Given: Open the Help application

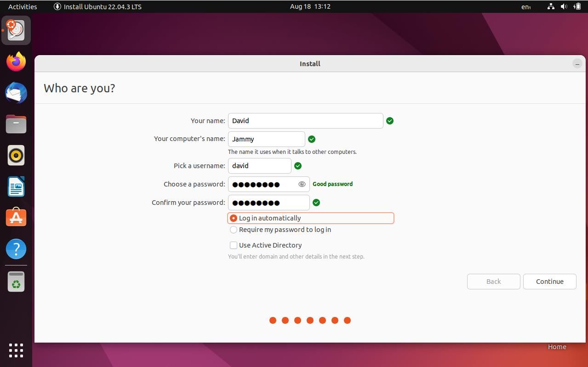Looking at the screenshot, I should click(x=16, y=248).
